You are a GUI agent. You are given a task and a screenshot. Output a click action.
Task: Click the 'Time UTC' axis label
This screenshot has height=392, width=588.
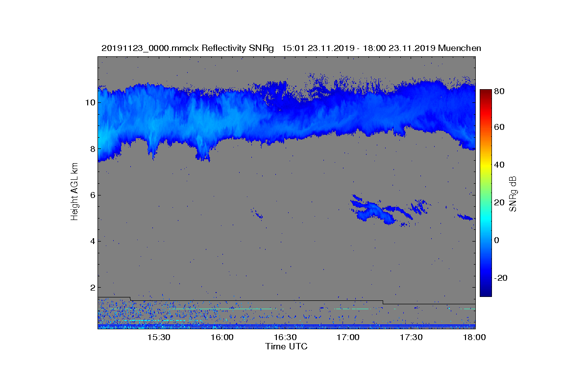point(287,346)
